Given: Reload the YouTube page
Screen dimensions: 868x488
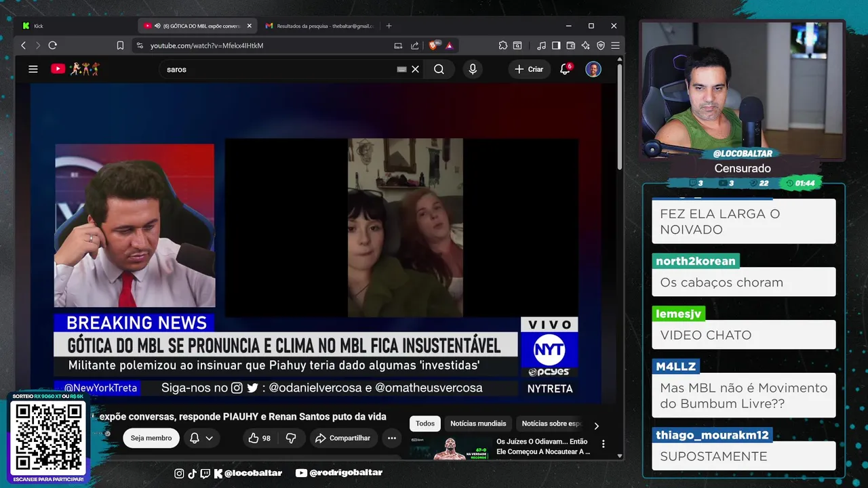Looking at the screenshot, I should (52, 45).
